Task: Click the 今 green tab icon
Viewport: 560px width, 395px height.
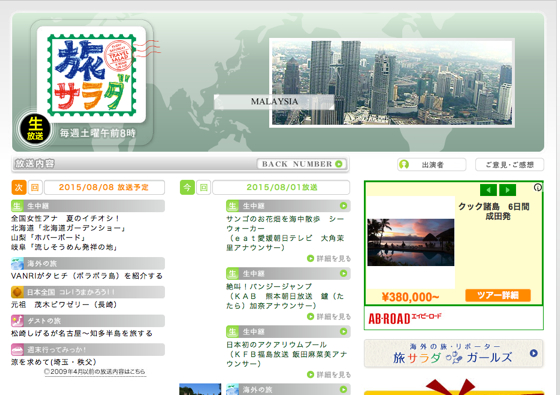Action: (x=187, y=188)
